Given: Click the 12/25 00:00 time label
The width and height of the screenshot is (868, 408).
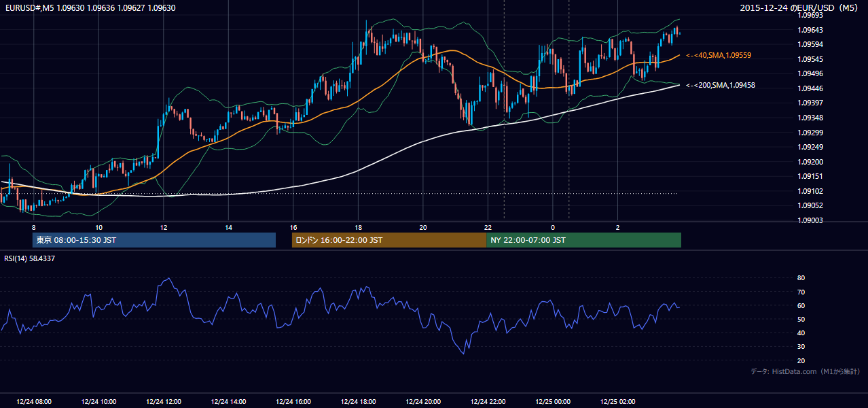Looking at the screenshot, I should click(553, 402).
